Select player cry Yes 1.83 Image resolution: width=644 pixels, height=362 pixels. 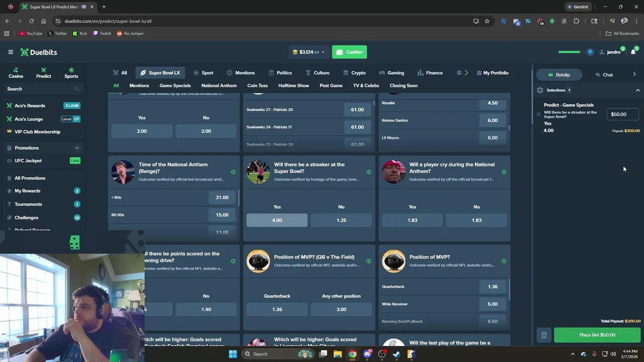(412, 220)
